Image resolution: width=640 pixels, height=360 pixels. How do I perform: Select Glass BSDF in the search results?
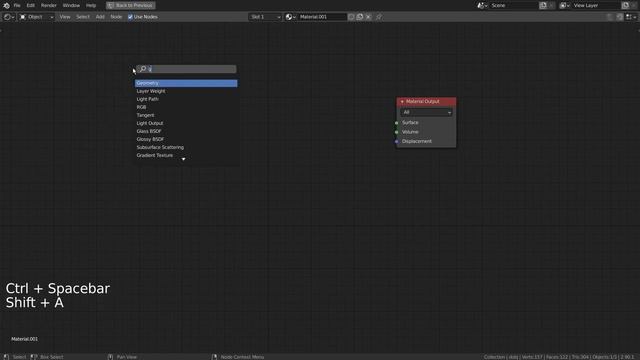[x=186, y=131]
